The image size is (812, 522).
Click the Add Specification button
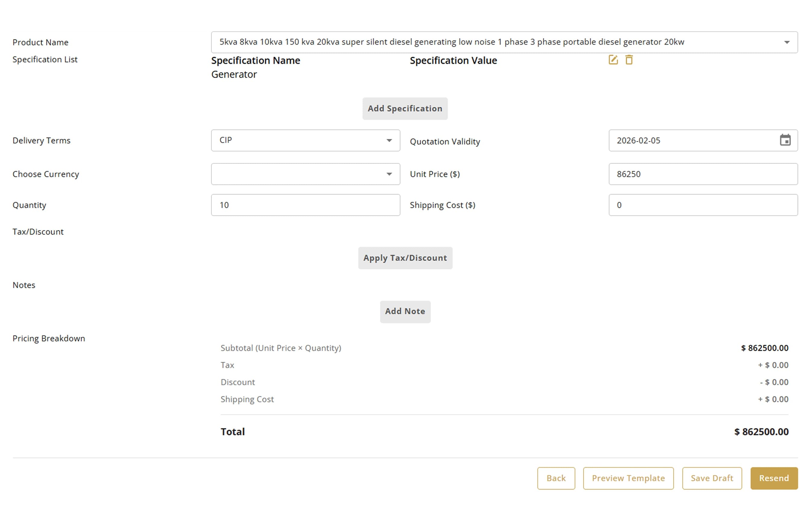pos(405,108)
